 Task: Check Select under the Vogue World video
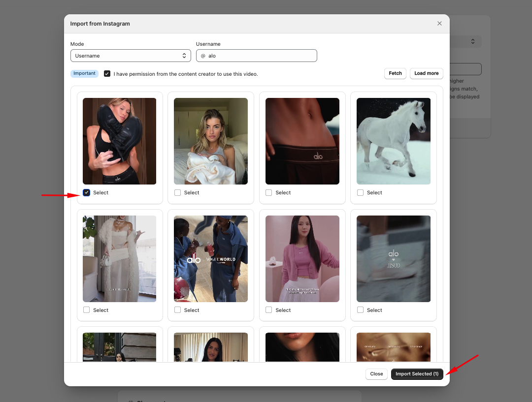(177, 310)
